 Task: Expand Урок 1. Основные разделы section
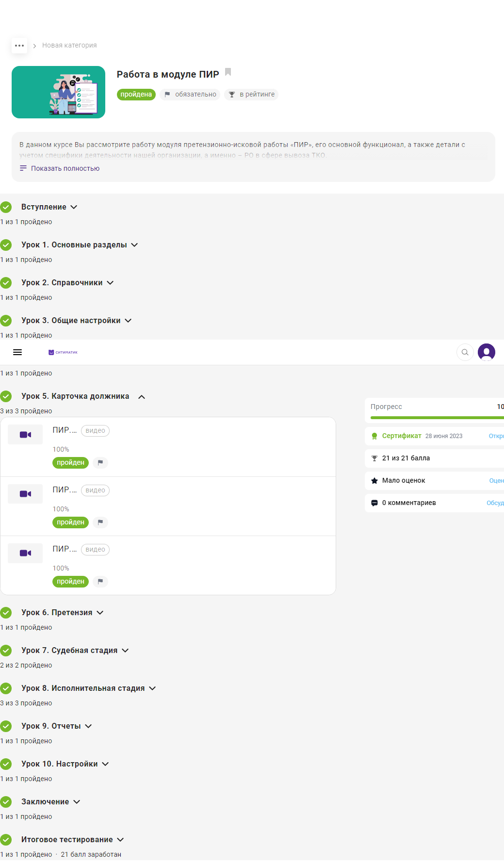click(134, 245)
